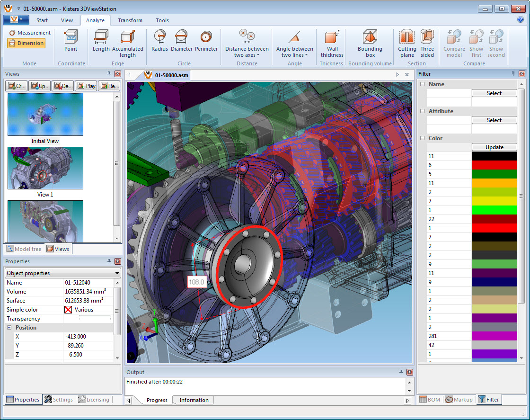This screenshot has height=420, width=530.
Task: Select the View 1 thumbnail
Action: pyautogui.click(x=45, y=168)
